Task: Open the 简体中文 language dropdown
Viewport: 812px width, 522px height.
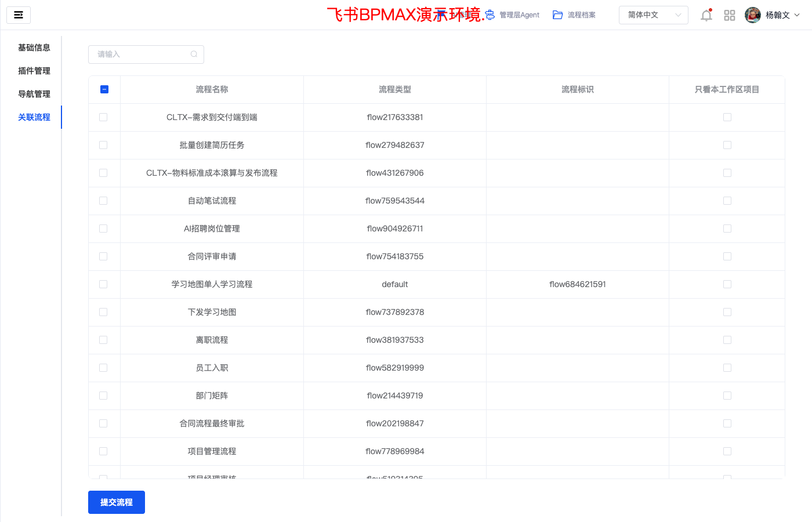Action: (654, 15)
